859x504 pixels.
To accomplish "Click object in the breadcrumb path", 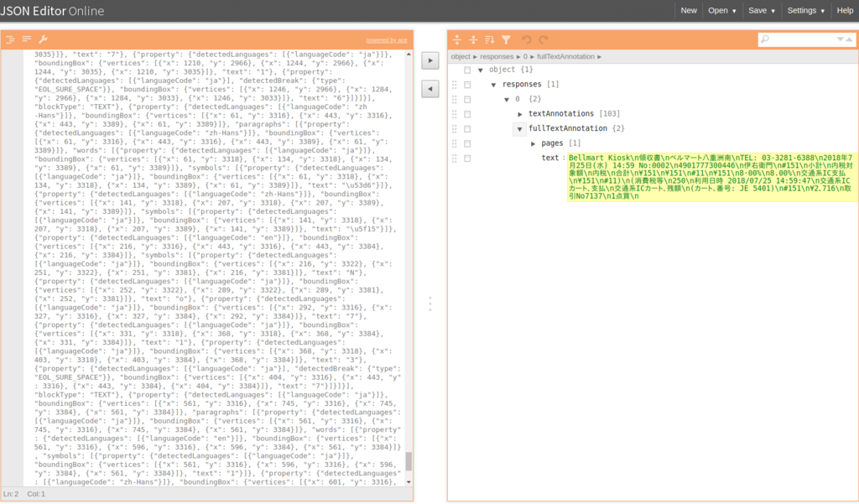I will [461, 56].
